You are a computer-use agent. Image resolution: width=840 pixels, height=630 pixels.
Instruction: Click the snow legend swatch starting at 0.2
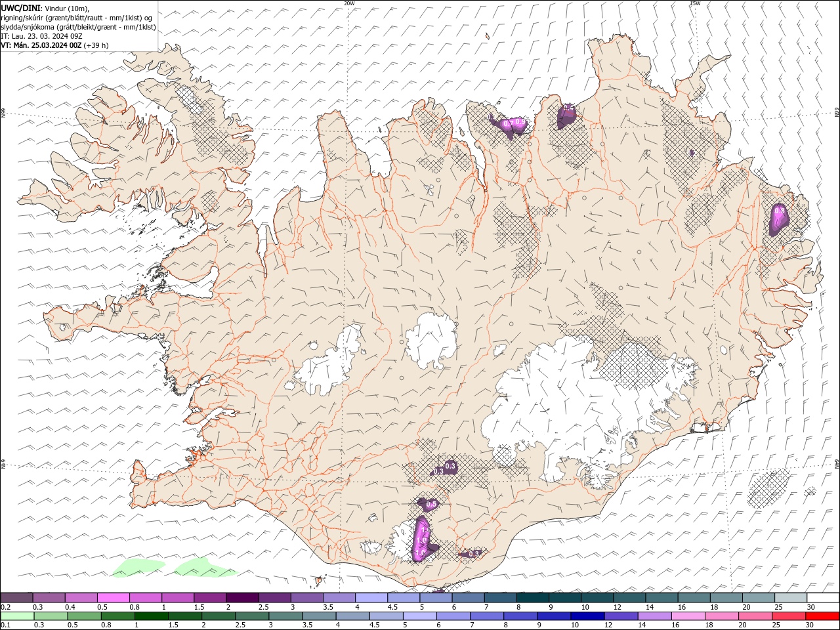[x=16, y=598]
